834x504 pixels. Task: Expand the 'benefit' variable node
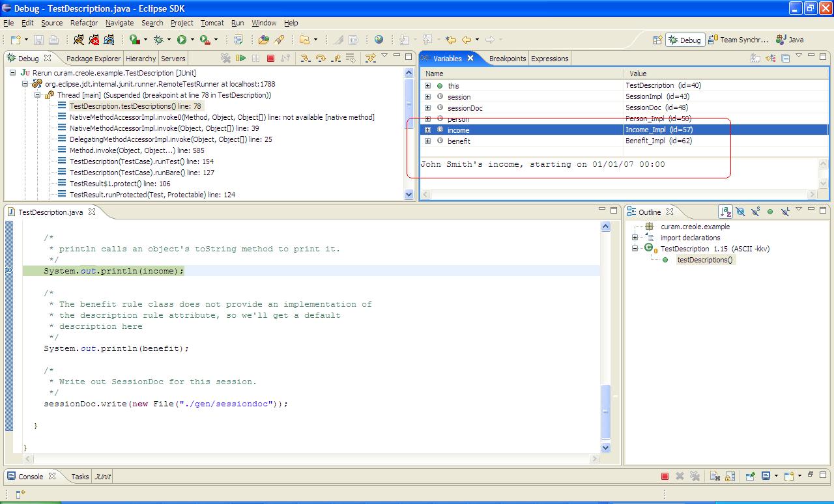[x=427, y=141]
